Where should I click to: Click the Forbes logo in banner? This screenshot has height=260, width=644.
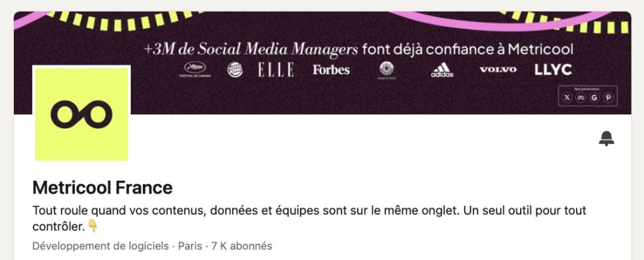pyautogui.click(x=331, y=70)
